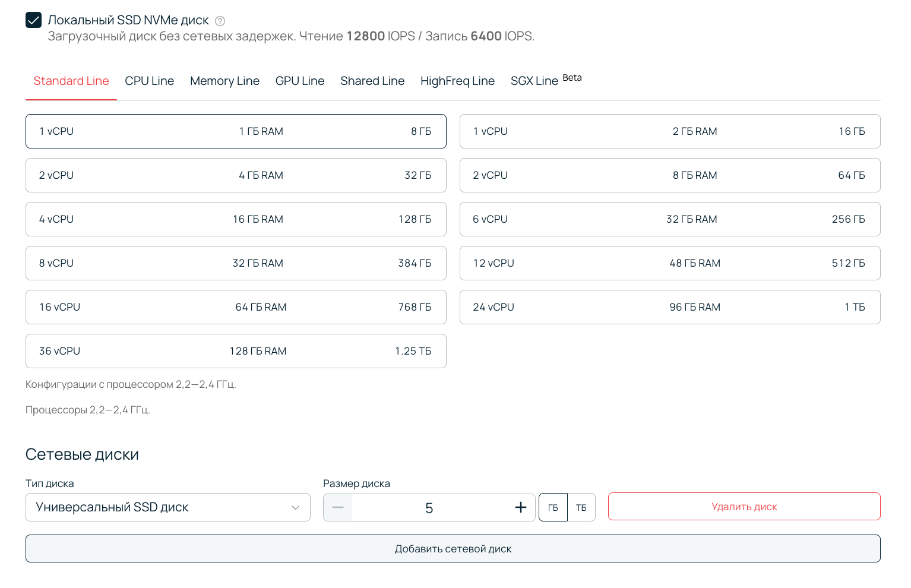Go to the Shared Line tab
911x588 pixels.
372,81
